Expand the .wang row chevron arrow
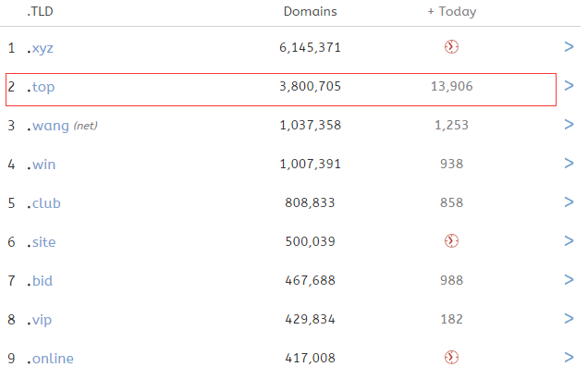 click(569, 125)
